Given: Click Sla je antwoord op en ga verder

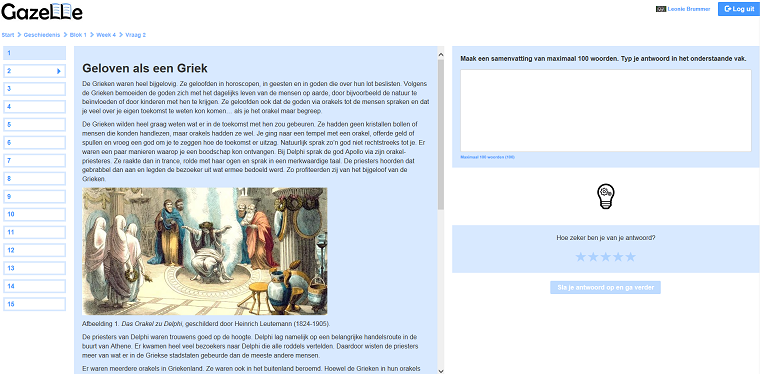Looking at the screenshot, I should tap(605, 287).
